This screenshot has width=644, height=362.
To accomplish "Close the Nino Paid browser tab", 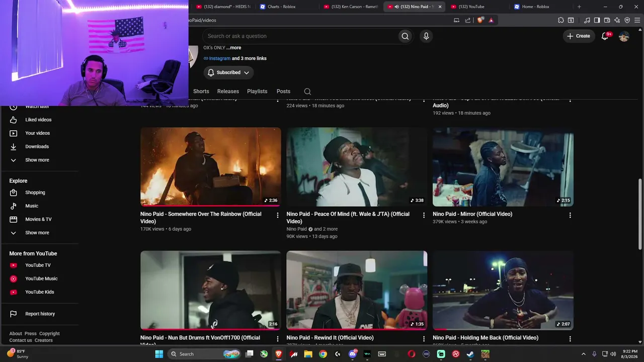I will pos(440,7).
